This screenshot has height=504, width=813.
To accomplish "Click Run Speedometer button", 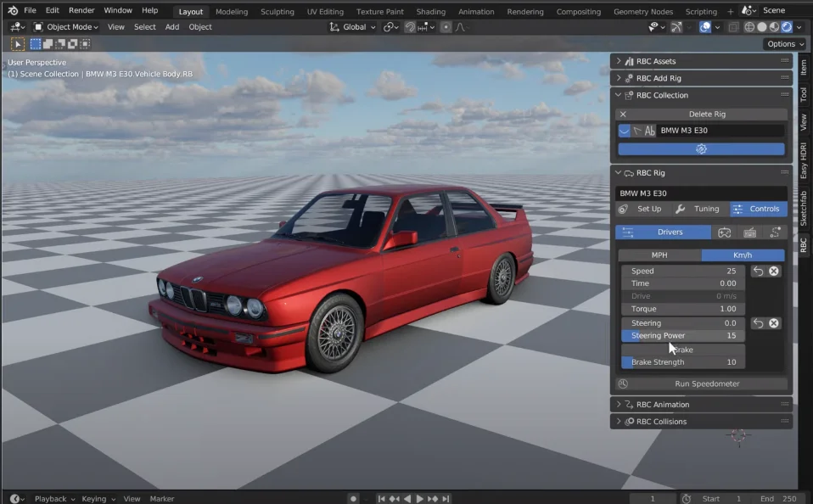I will (701, 384).
